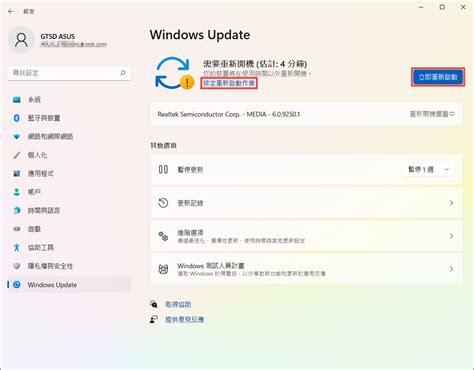Open 協助工具 accessibility icon

point(17,247)
